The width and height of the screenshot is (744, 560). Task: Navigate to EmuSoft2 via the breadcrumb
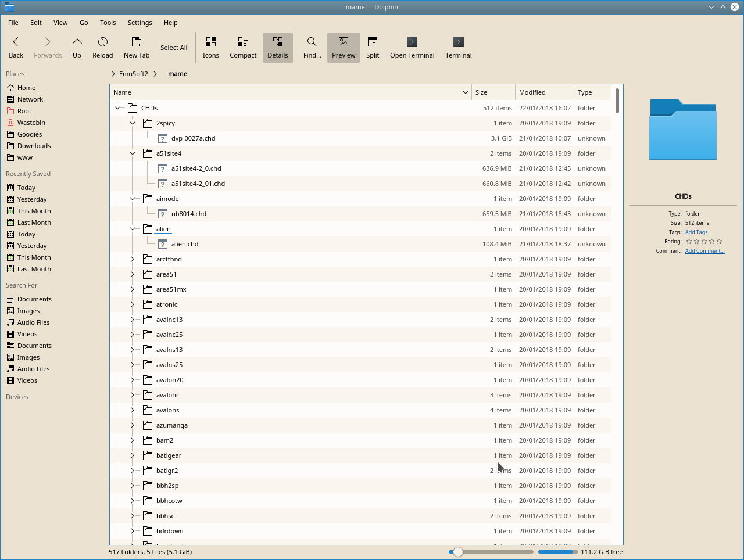[133, 74]
